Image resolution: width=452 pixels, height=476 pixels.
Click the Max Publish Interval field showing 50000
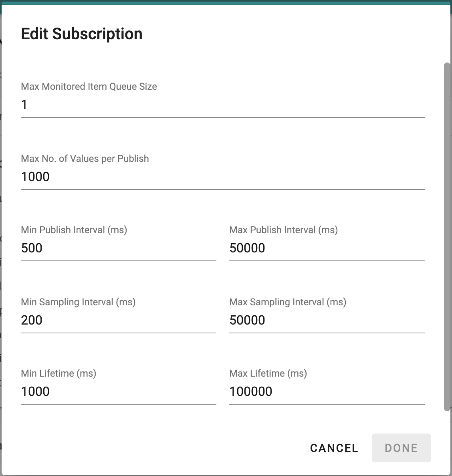coord(327,248)
